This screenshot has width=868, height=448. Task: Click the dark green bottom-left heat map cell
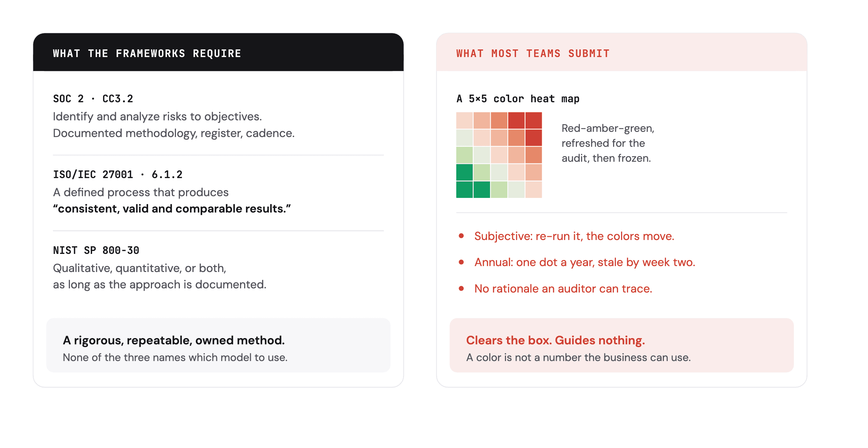tap(464, 190)
